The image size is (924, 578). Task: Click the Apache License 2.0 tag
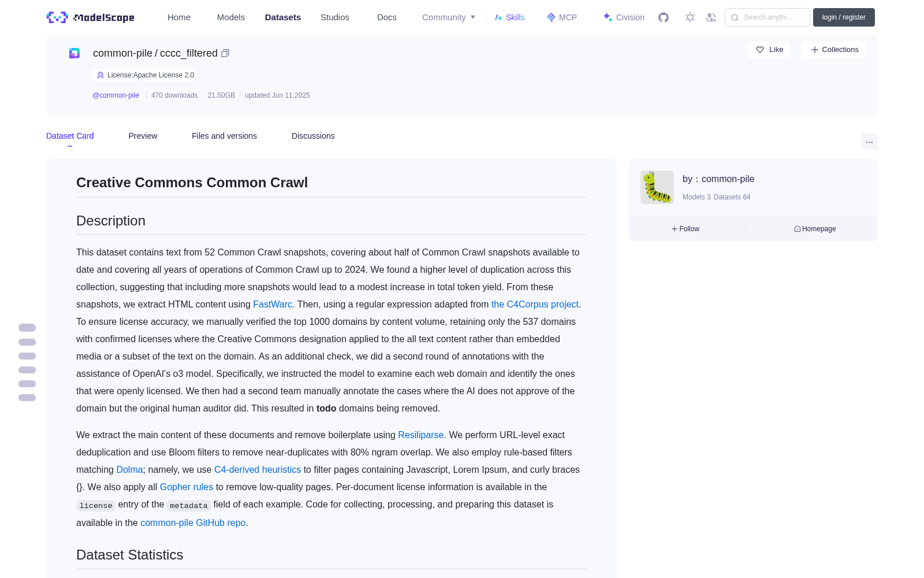click(145, 75)
